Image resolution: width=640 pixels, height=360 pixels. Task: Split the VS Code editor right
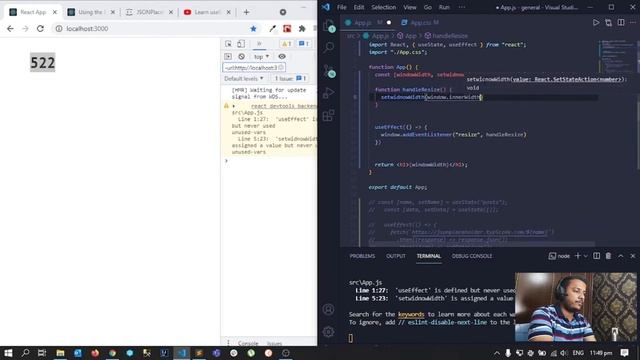pos(621,22)
